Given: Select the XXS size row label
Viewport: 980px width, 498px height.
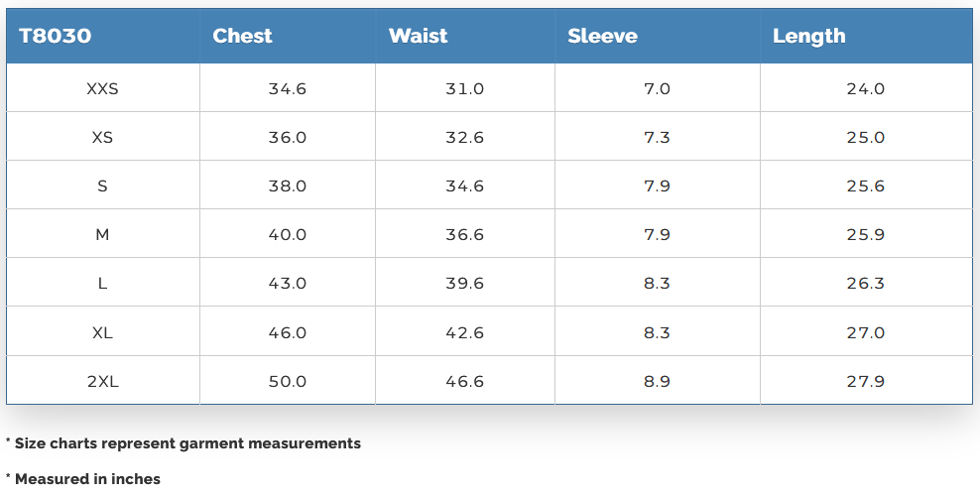Looking at the screenshot, I should pyautogui.click(x=102, y=88).
